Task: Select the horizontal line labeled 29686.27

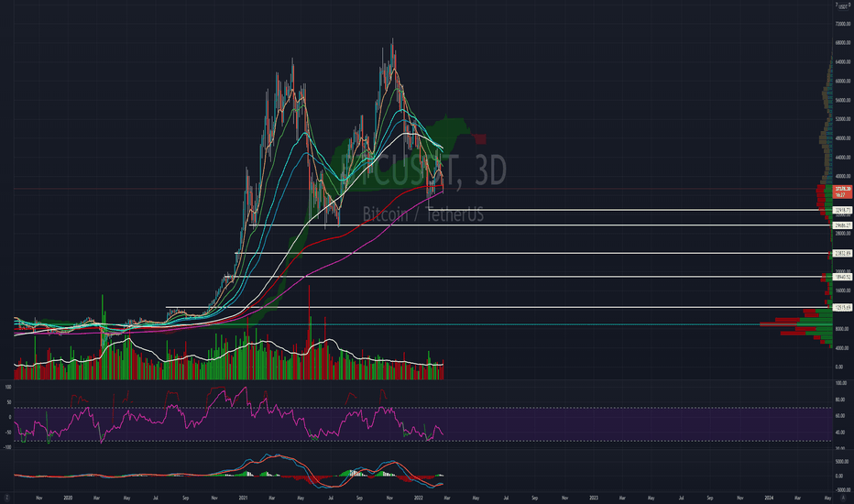Action: 539,225
